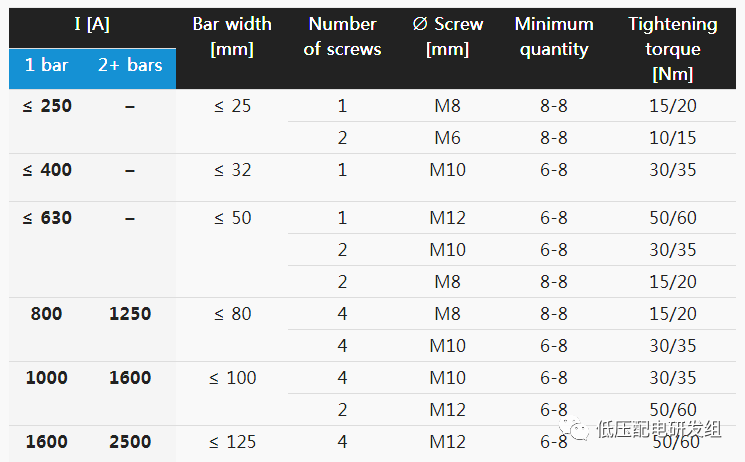Click the "2500" value under 2+ bars
This screenshot has height=462, width=745.
coord(130,442)
